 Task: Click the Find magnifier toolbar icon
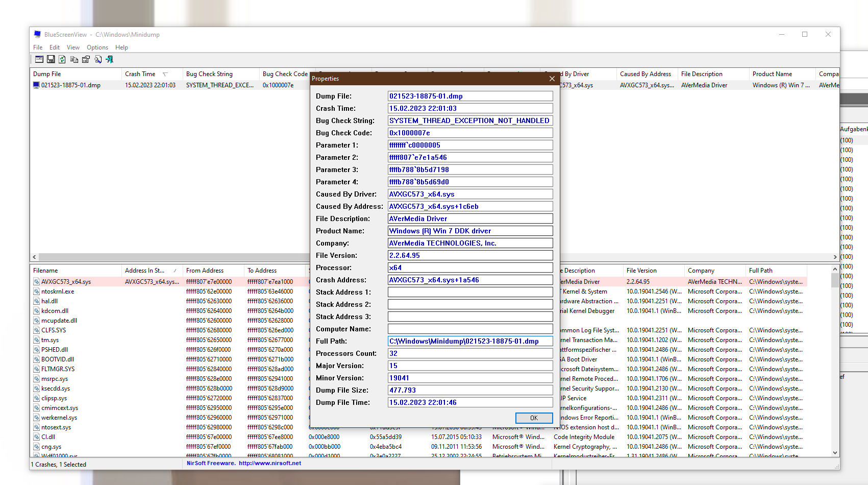(x=98, y=60)
